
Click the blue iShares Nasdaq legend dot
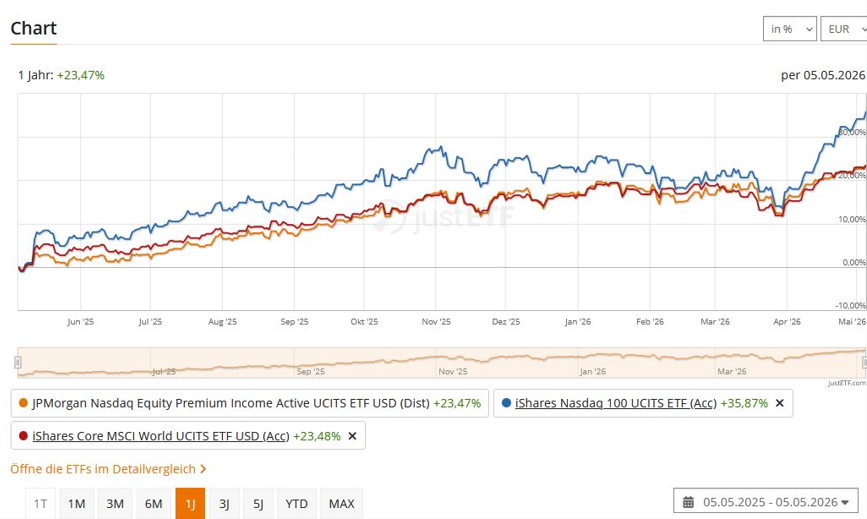506,403
